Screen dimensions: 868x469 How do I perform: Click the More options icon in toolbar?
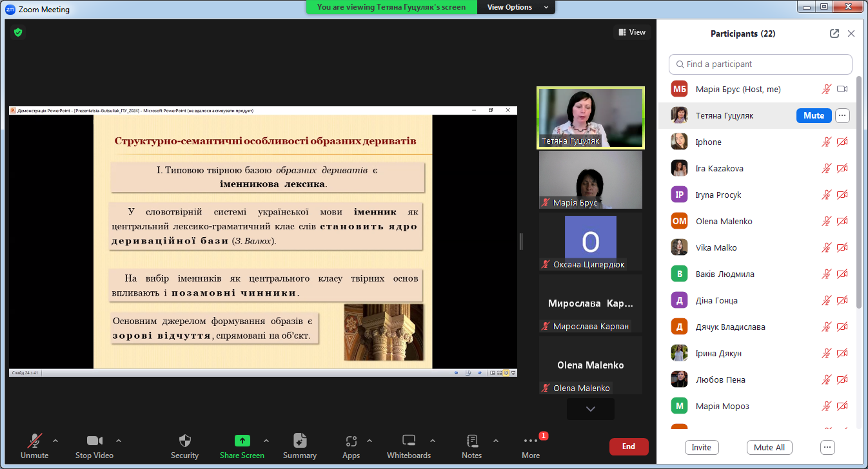click(531, 441)
